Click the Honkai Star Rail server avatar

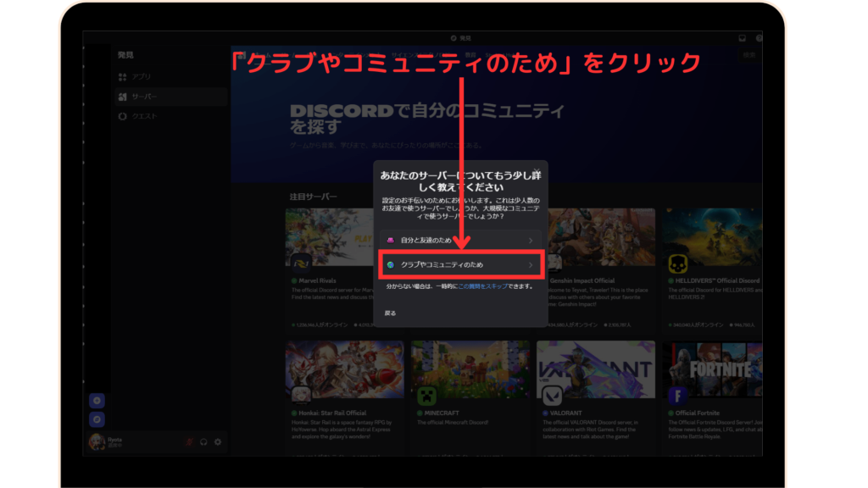pos(301,396)
